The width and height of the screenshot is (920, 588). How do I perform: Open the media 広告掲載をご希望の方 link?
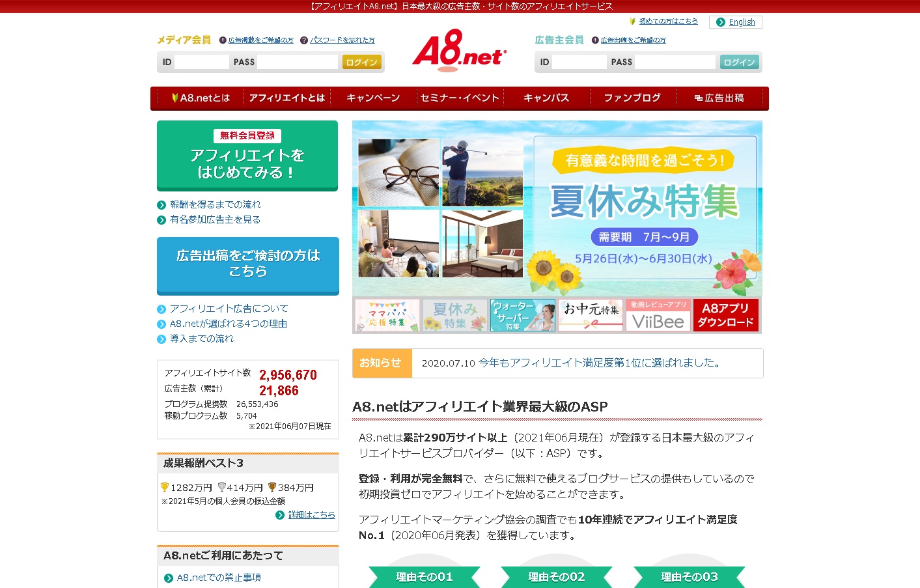[261, 40]
